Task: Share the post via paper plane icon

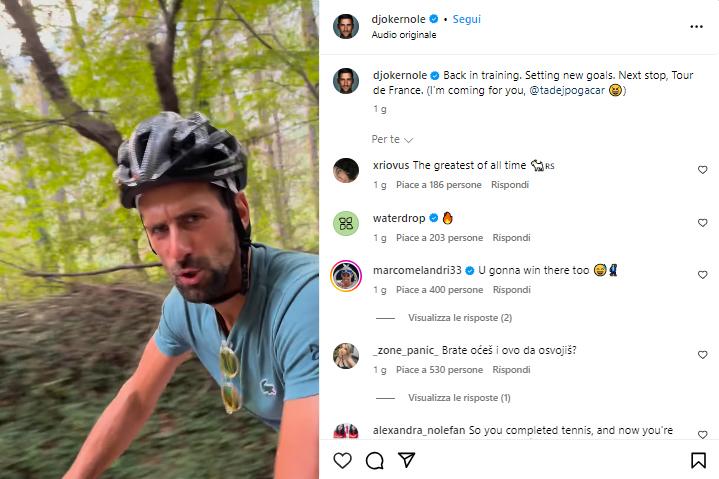Action: click(x=407, y=460)
